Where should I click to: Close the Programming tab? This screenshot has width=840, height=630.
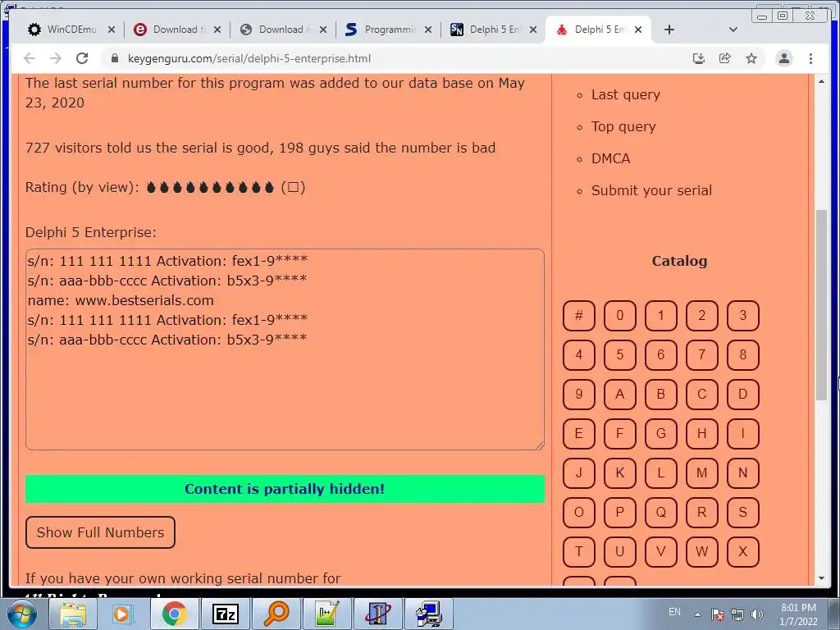click(428, 30)
